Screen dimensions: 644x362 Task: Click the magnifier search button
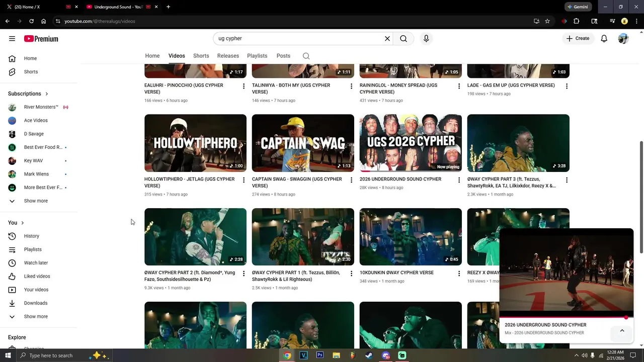[x=404, y=39]
